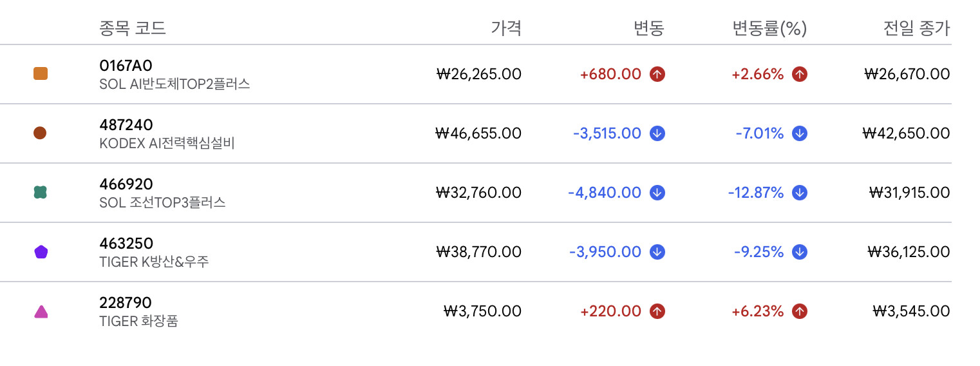
Task: Sort by the 전일 종가 column header
Action: click(x=916, y=28)
